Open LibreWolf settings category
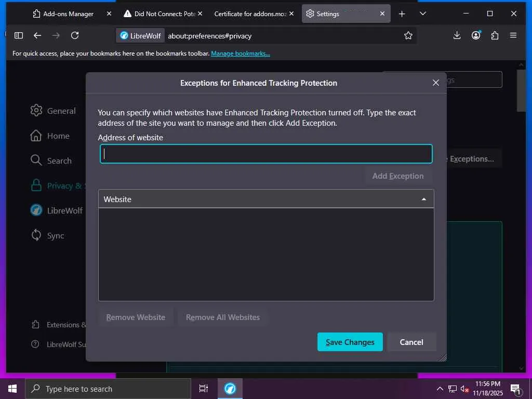 56,210
